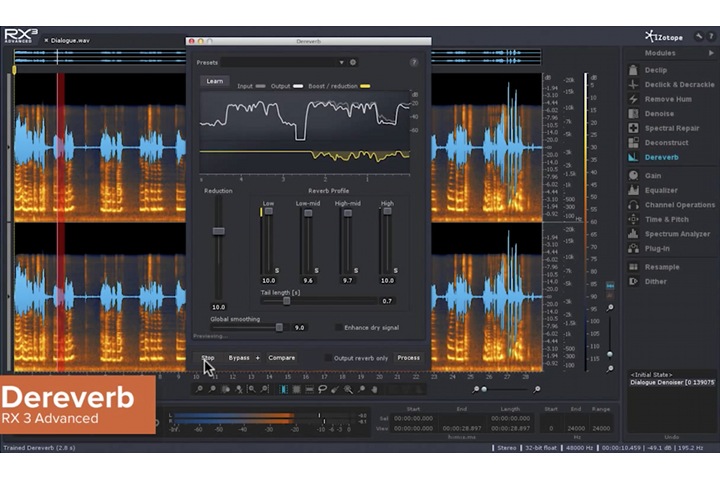
Task: Click the Low-mid 9.6 value field
Action: pyautogui.click(x=308, y=280)
